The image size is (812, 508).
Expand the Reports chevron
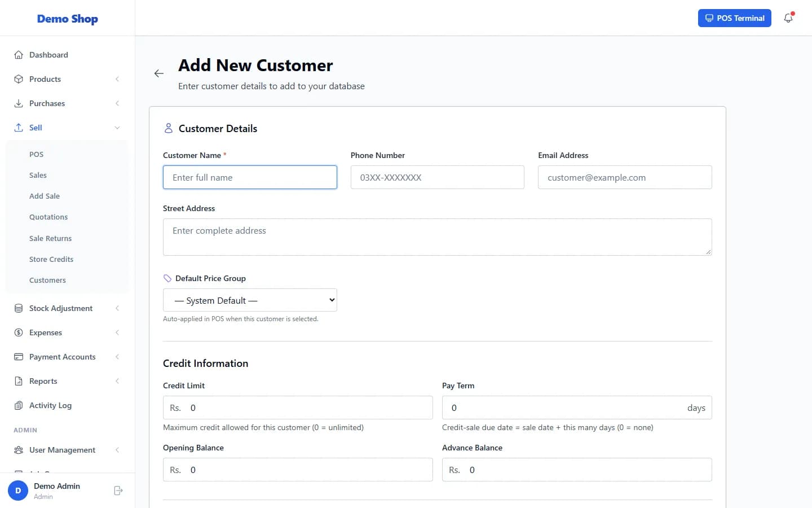(x=117, y=381)
